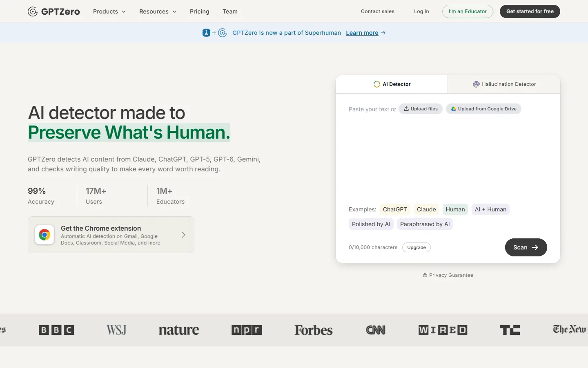
Task: Click the BBC logo
Action: pyautogui.click(x=56, y=330)
